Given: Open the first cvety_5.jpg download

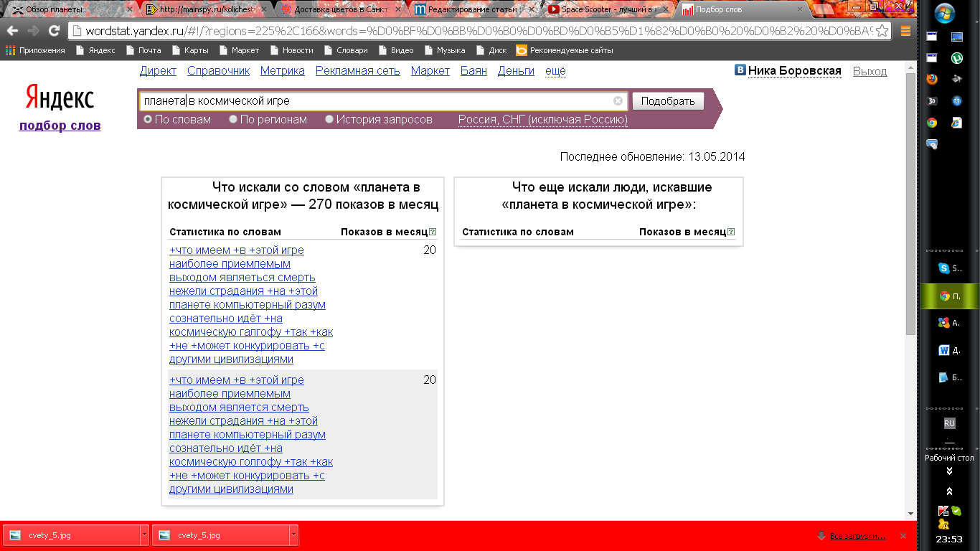Looking at the screenshot, I should (71, 535).
